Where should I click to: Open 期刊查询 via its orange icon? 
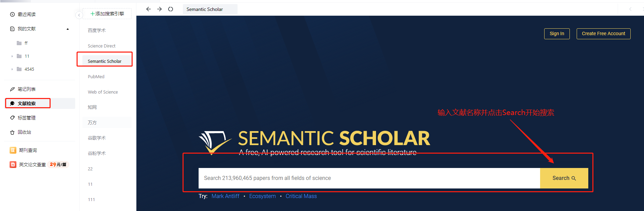pos(13,150)
